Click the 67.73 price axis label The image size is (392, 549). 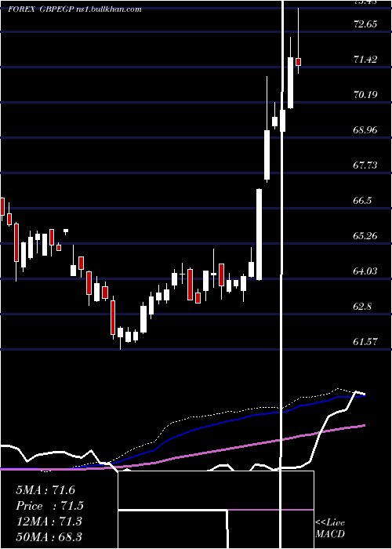pos(365,165)
